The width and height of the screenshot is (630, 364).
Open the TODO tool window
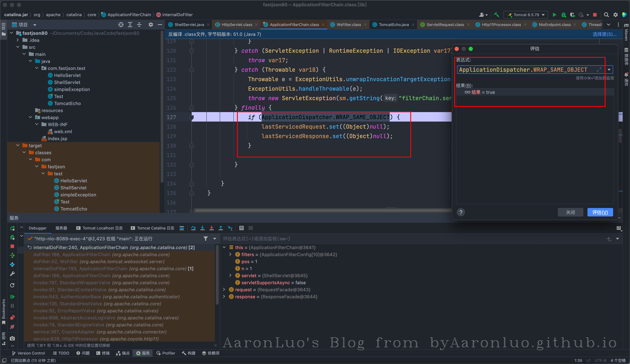tap(61, 353)
